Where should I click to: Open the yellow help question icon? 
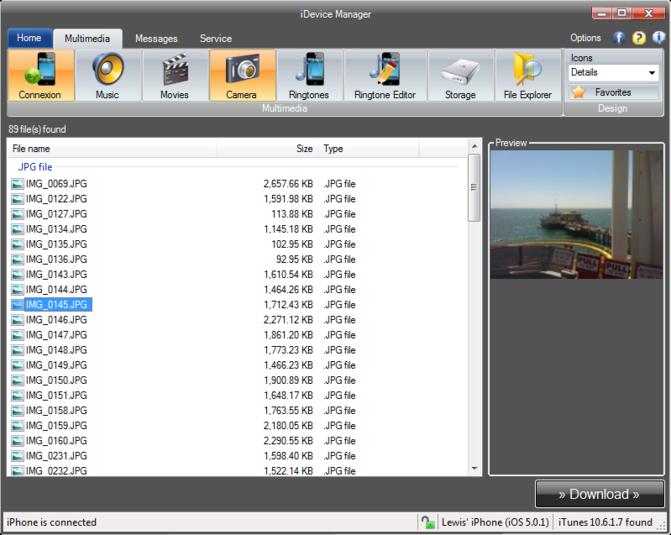[638, 38]
